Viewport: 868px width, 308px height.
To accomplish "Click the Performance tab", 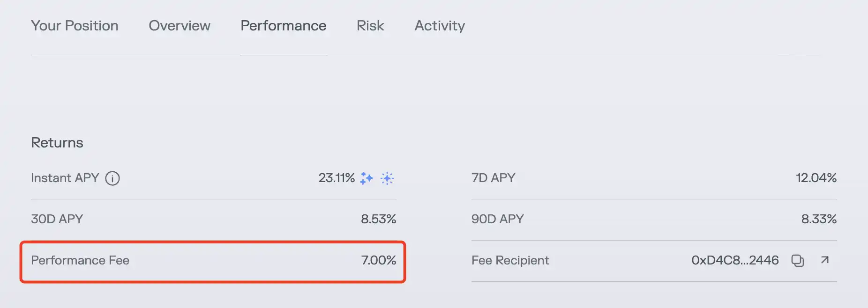I will point(283,26).
